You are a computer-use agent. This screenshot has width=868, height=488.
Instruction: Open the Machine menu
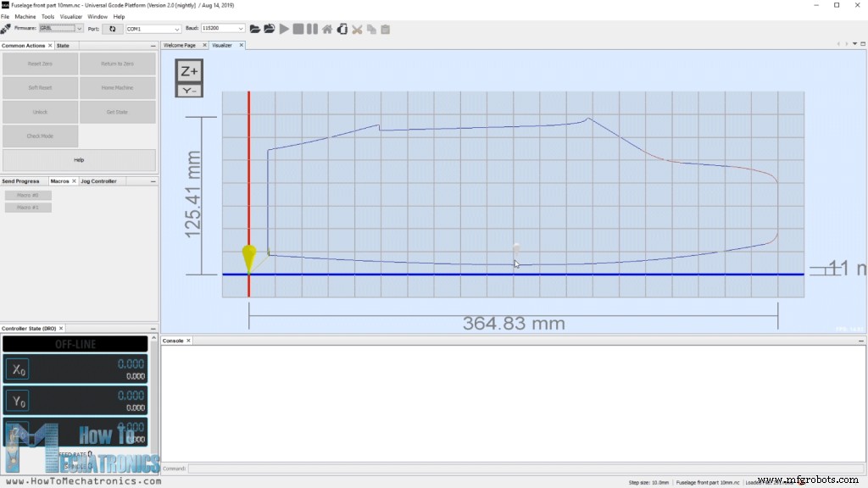coord(25,16)
